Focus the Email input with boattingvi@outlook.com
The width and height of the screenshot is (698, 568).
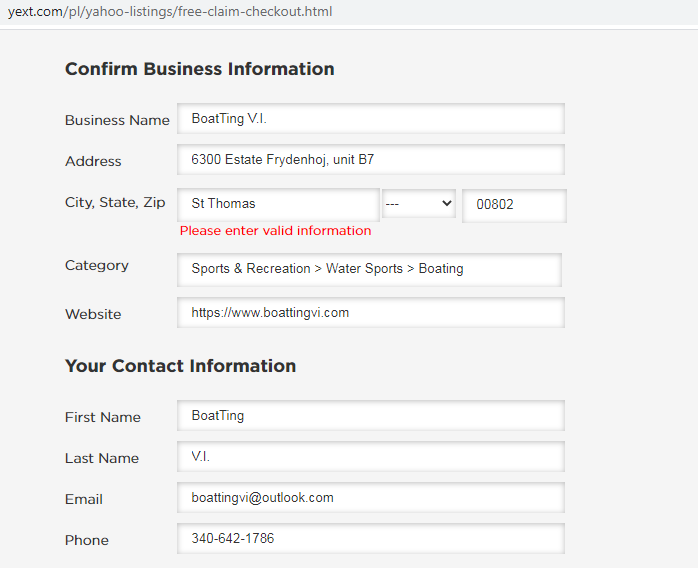coord(370,498)
